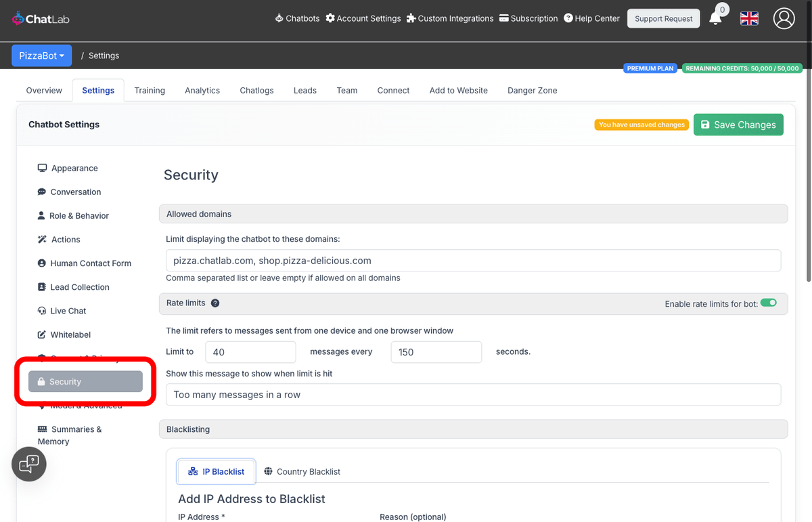Open Whitelabel settings icon
Viewport: 812px width, 522px height.
coord(41,334)
